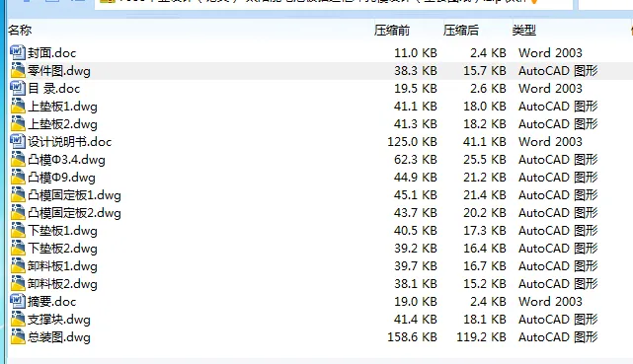Sort by the 压缩前 column header
Viewport: 633px width, 364px height.
(392, 31)
